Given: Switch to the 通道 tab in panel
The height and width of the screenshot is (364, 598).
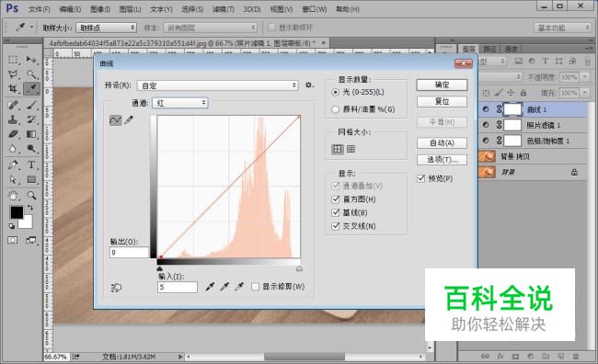Looking at the screenshot, I should (x=511, y=49).
